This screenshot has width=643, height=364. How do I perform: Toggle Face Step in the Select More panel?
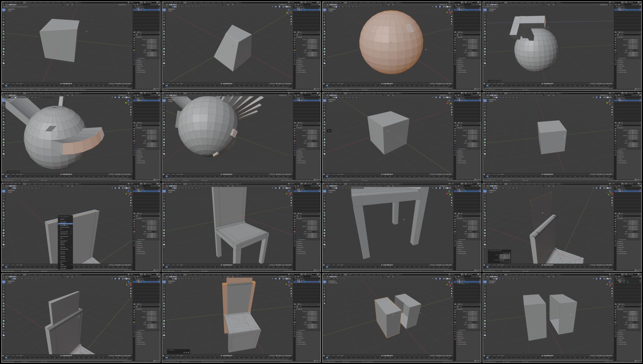point(189,352)
